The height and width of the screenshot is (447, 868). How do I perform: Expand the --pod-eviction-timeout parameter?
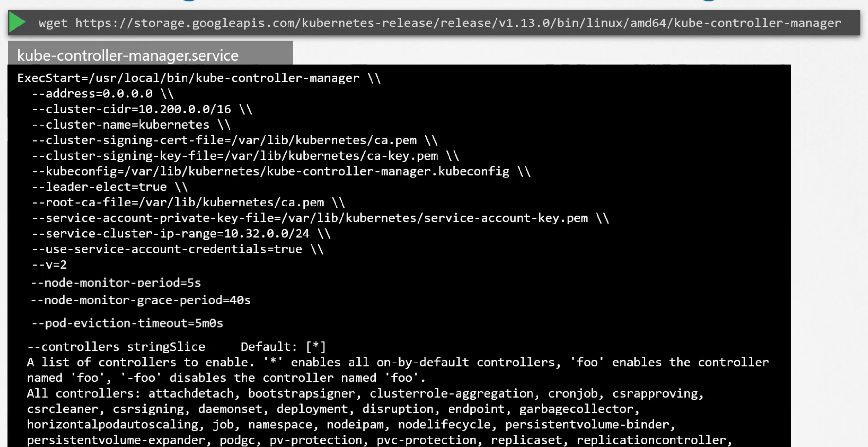(x=126, y=323)
